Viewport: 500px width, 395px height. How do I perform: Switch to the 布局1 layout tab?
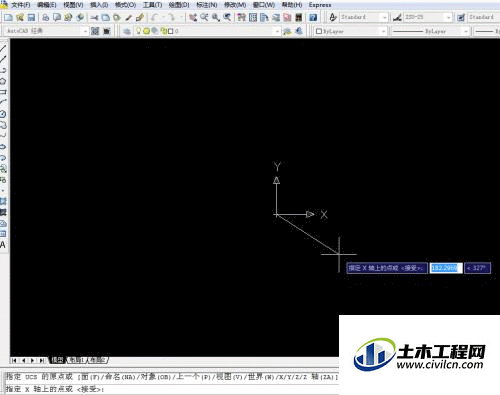76,360
